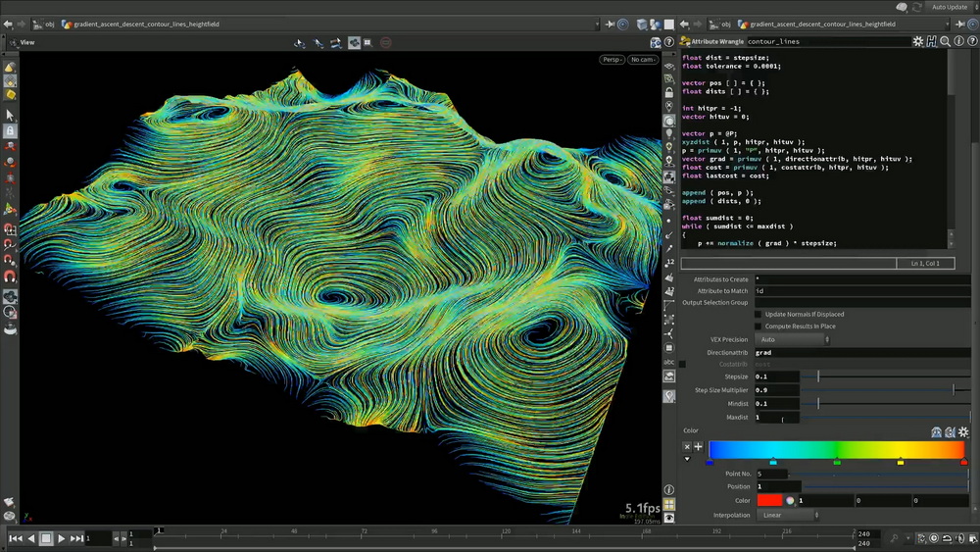The height and width of the screenshot is (552, 980).
Task: Select the yellow object icon at top of left shelf
Action: tap(10, 67)
